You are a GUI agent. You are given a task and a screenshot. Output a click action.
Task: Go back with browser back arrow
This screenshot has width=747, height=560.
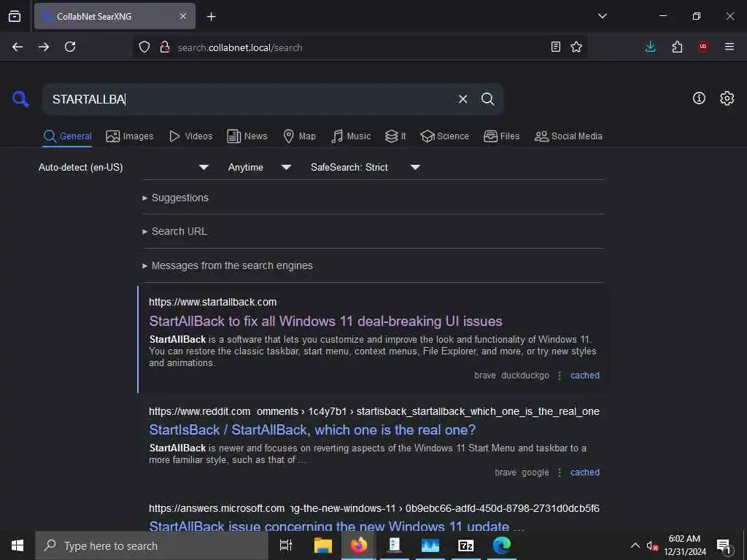(18, 47)
